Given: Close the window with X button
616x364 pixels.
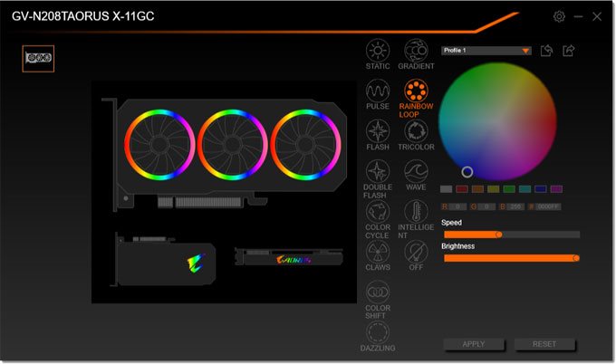Looking at the screenshot, I should pos(597,16).
